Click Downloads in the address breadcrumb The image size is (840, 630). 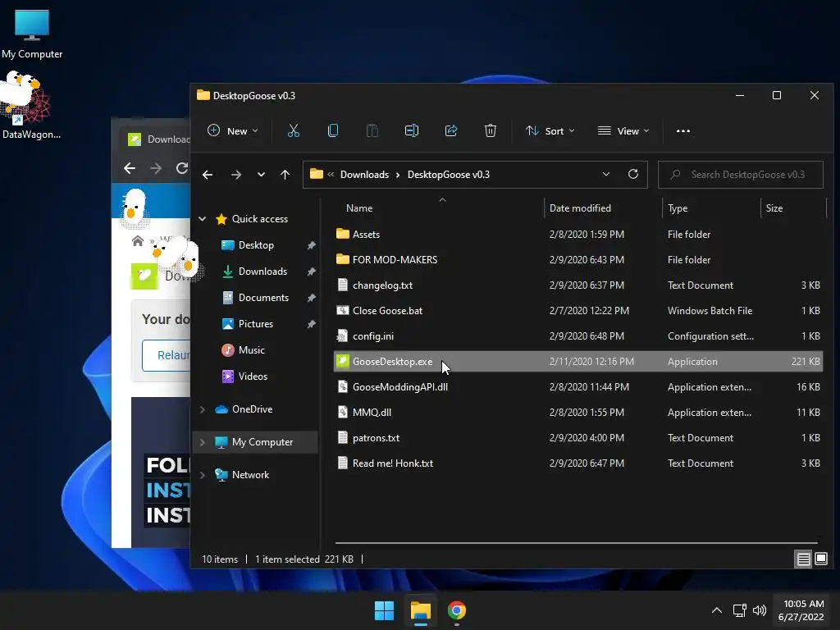(x=364, y=175)
